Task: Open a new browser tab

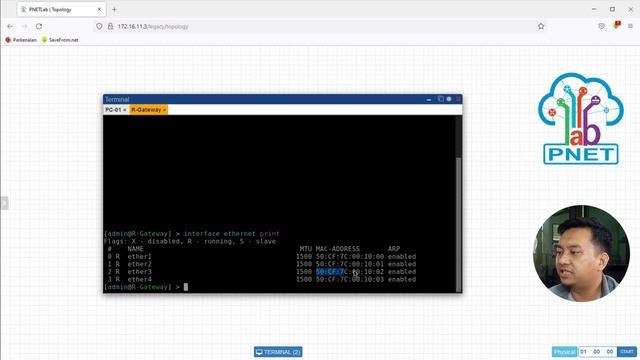Action: point(114,9)
